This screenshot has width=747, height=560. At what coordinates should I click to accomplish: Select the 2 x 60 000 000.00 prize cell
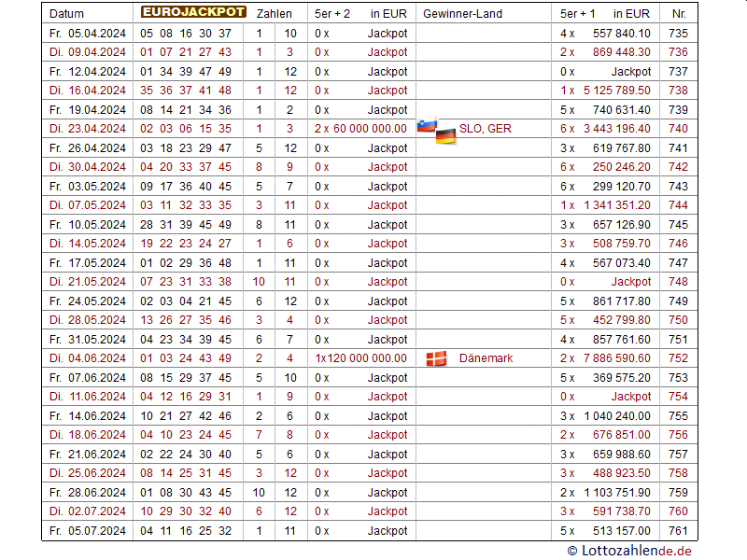(x=360, y=129)
